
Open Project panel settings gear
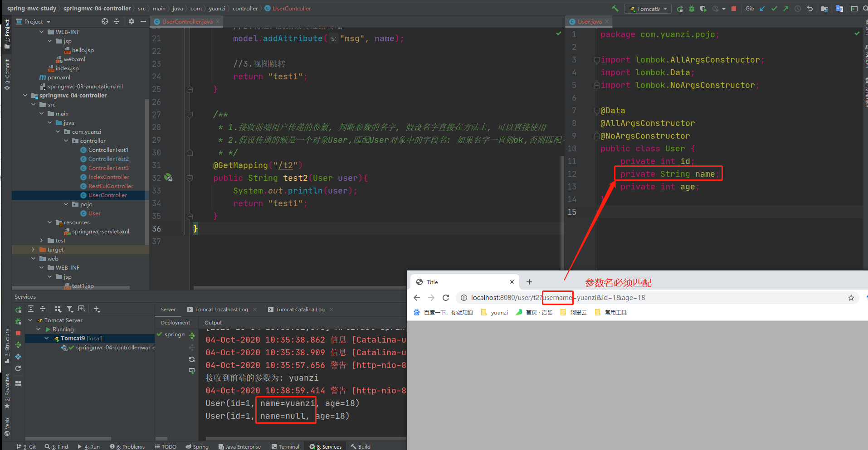click(132, 21)
